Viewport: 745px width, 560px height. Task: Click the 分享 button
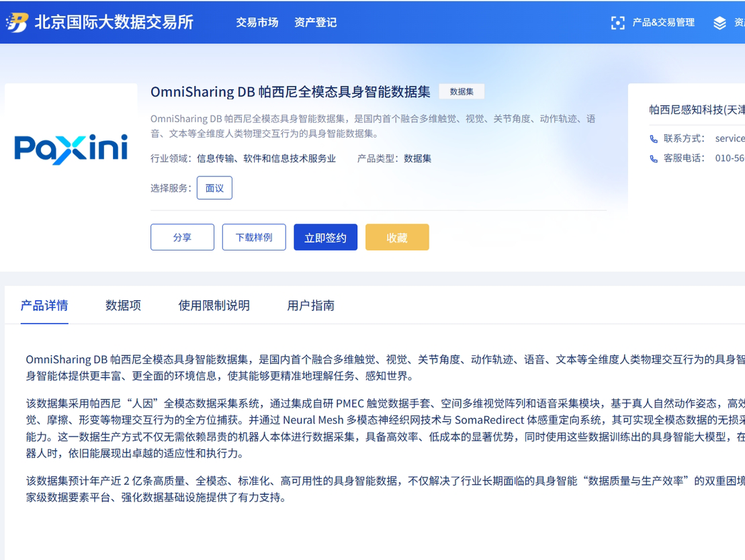(183, 237)
